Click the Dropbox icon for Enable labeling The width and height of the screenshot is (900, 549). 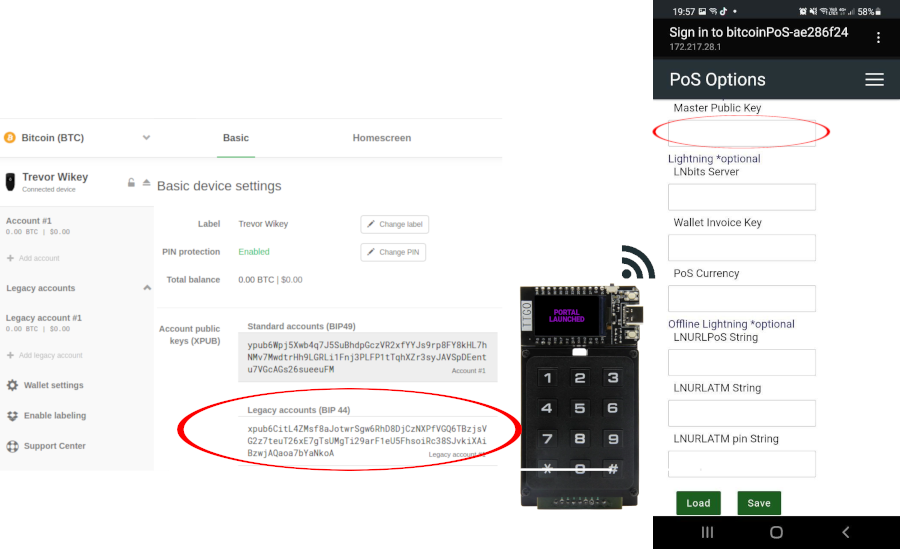pos(13,416)
